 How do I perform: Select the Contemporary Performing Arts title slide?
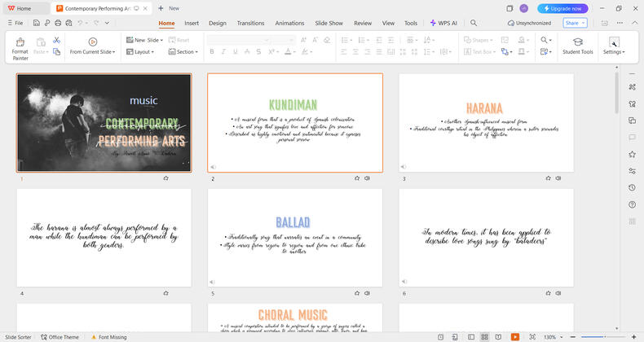click(104, 123)
